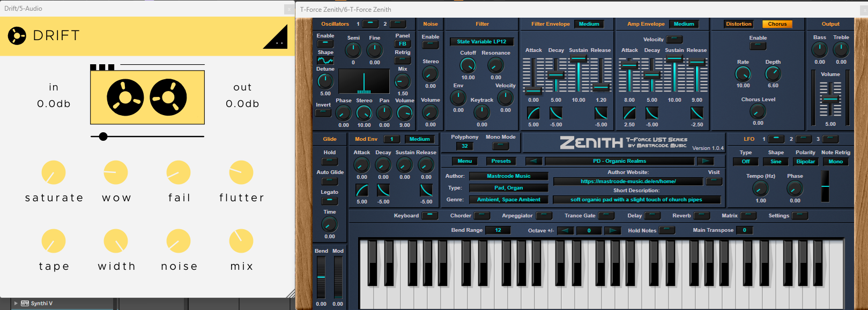Click the Drift mix knob

[241, 241]
